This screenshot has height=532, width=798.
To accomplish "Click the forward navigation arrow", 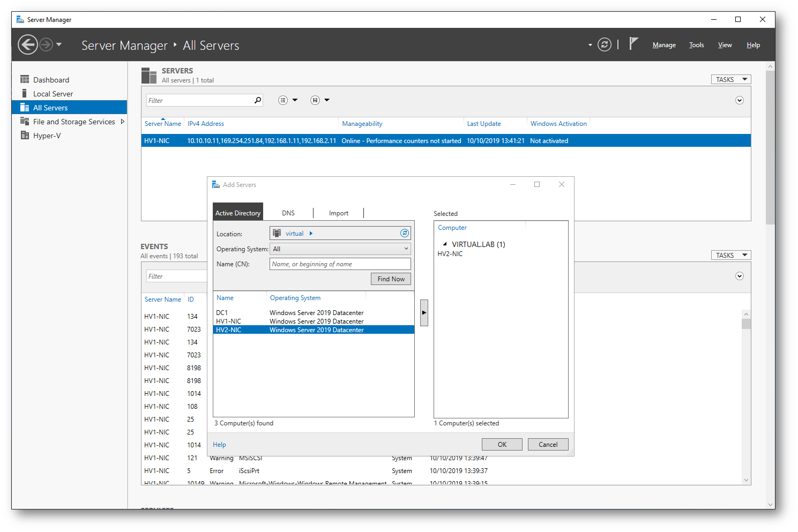I will pyautogui.click(x=46, y=44).
